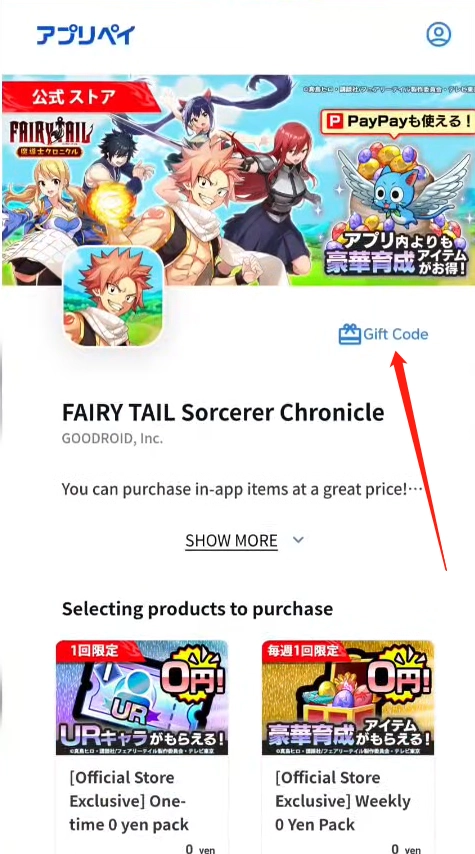
Task: Open the Gift Code link
Action: 383,334
